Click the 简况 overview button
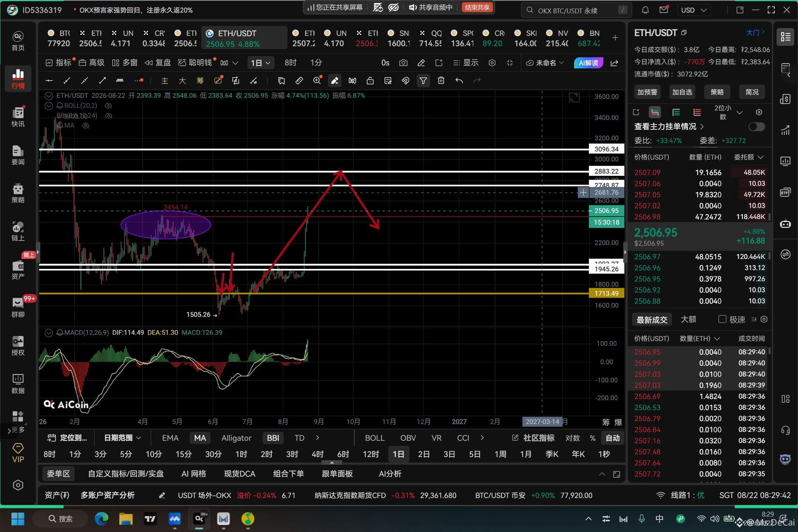The image size is (798, 532). coord(752,92)
